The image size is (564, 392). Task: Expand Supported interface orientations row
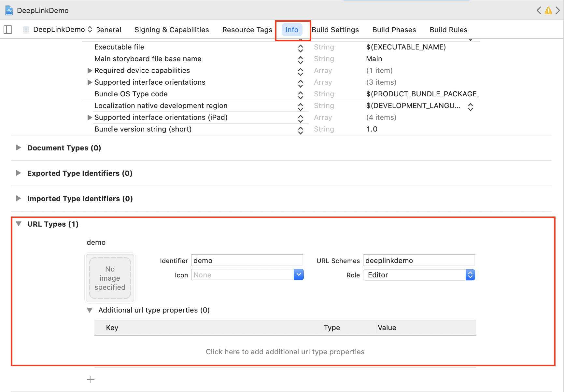pos(90,82)
